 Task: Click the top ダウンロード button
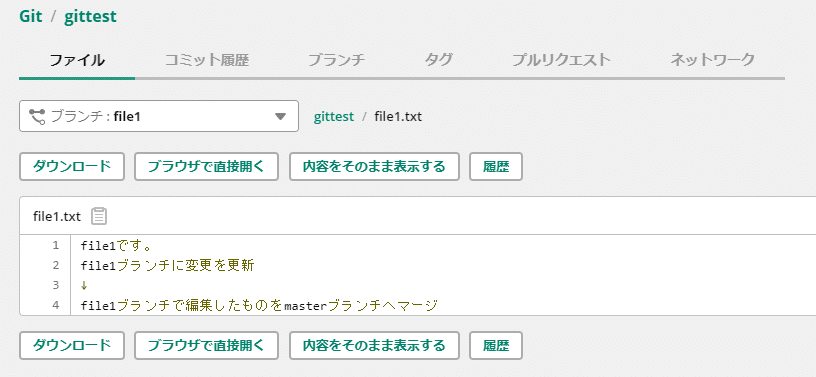pyautogui.click(x=72, y=167)
